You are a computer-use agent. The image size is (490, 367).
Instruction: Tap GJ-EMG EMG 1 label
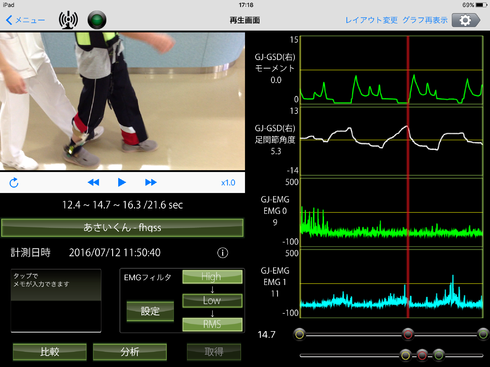[x=275, y=276]
